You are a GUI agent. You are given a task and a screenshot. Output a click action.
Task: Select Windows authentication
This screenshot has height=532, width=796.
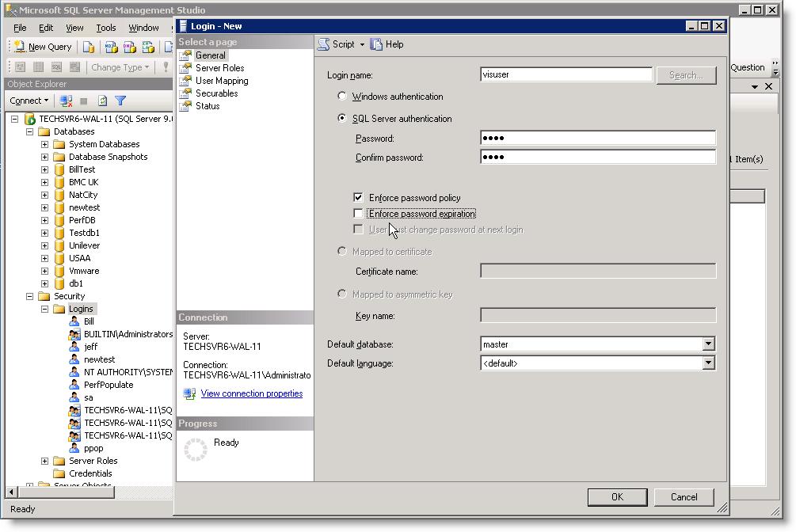coord(342,96)
